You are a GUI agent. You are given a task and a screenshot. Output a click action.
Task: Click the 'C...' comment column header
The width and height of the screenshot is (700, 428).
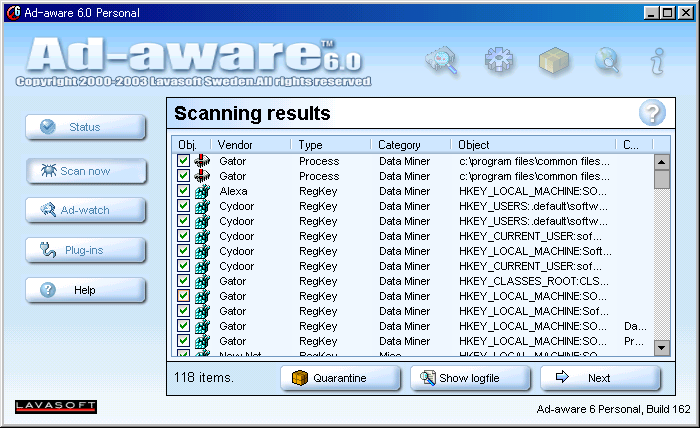pyautogui.click(x=634, y=145)
